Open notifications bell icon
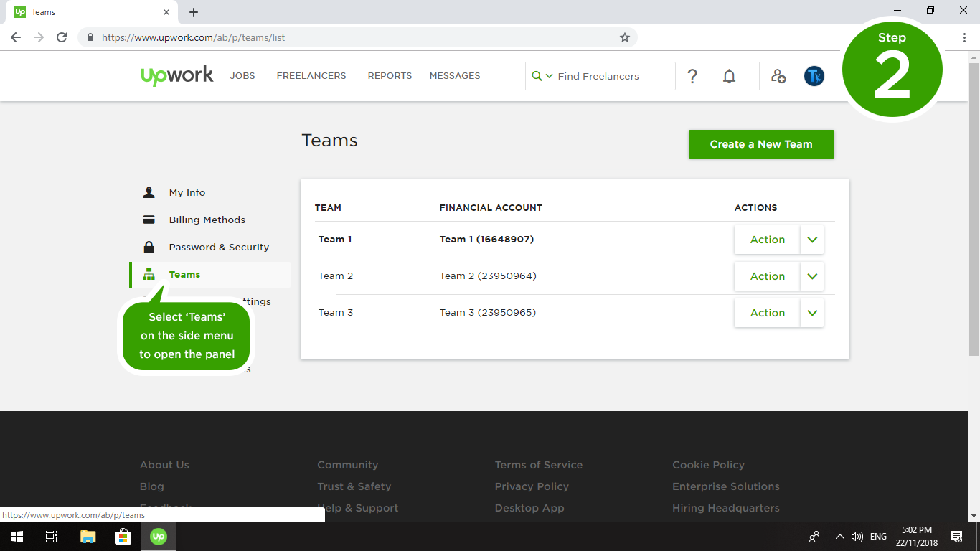 (729, 76)
